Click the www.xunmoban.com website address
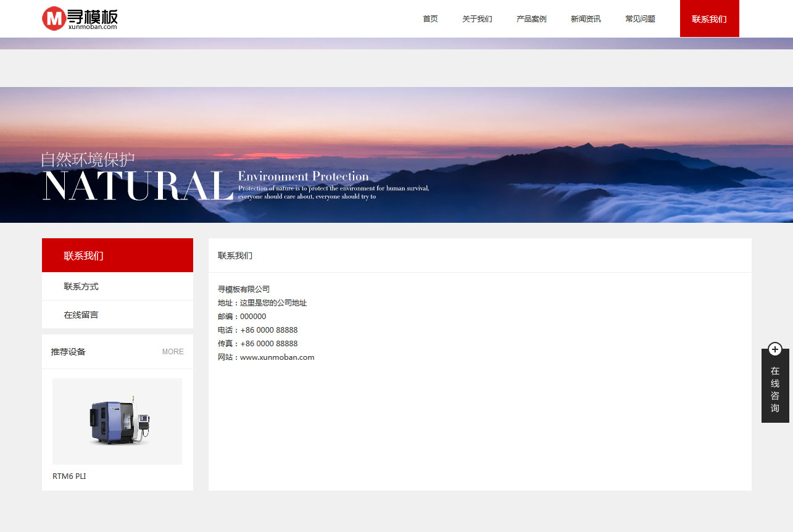The width and height of the screenshot is (793, 532). [x=277, y=357]
